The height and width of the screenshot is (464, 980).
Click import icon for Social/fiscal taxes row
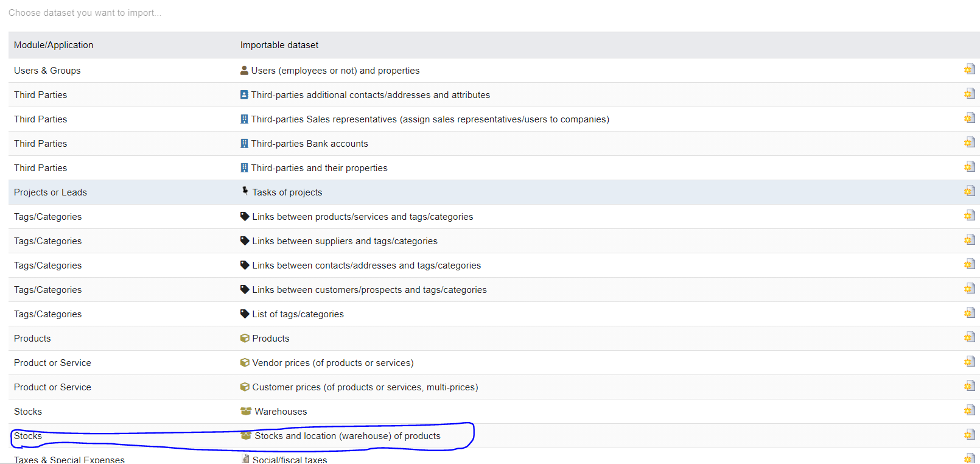[969, 458]
